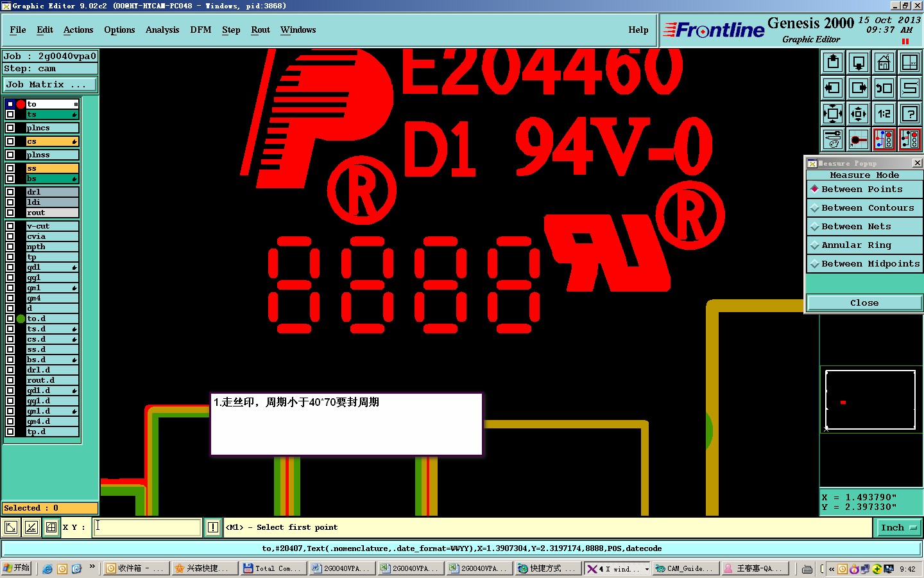The height and width of the screenshot is (578, 924).
Task: Click the Close button in Measure Popup
Action: (x=864, y=303)
